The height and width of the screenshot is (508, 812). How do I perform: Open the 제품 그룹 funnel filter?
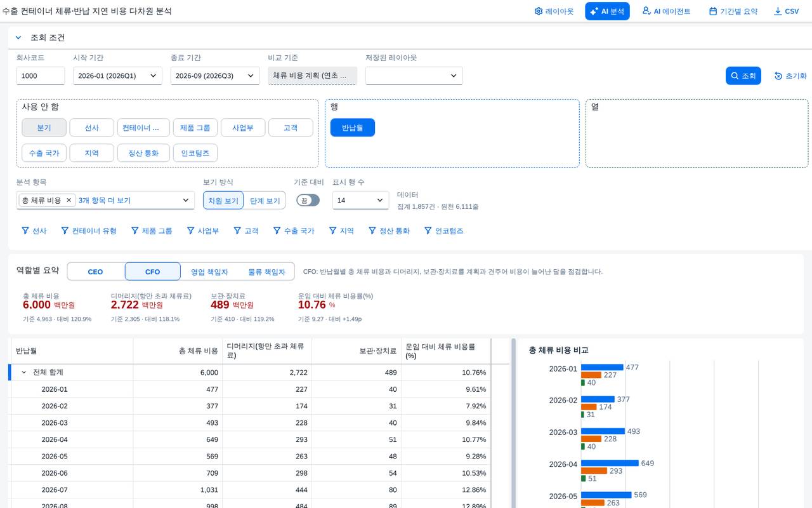coord(152,231)
